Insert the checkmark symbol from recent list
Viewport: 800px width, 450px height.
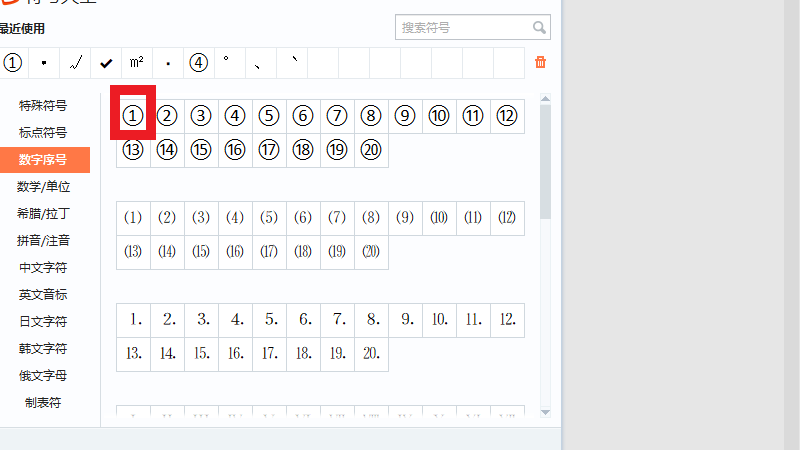coord(106,63)
